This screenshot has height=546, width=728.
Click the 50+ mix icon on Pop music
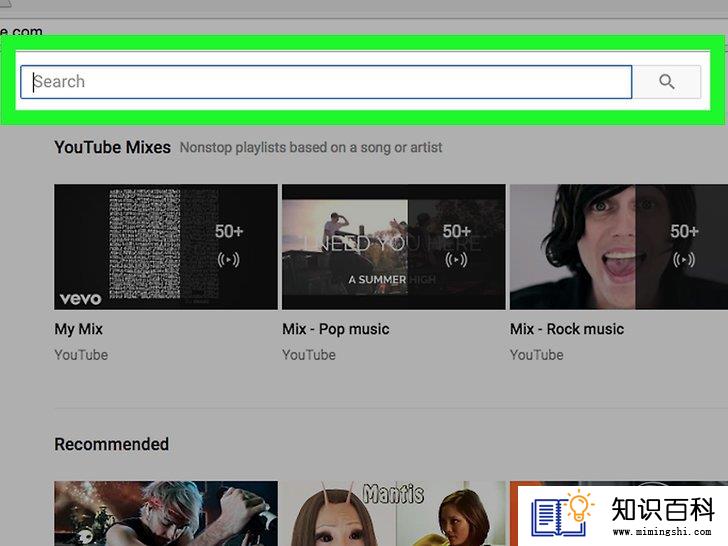click(456, 245)
